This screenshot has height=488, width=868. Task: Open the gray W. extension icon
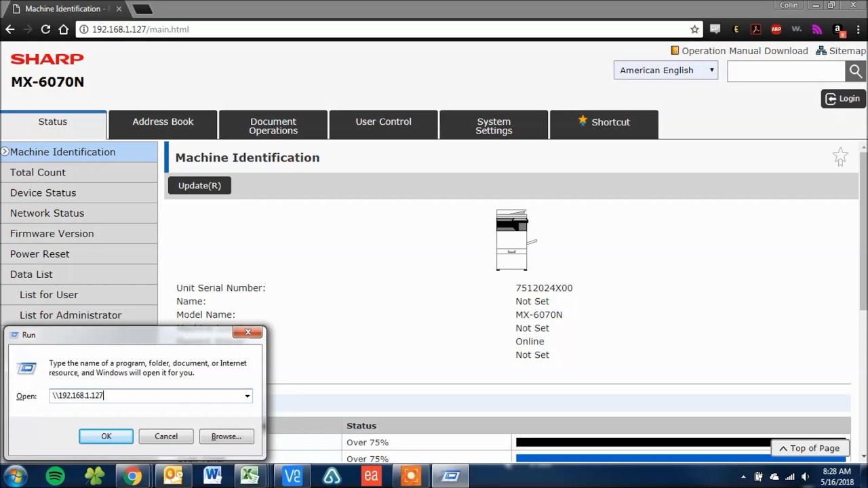click(797, 29)
